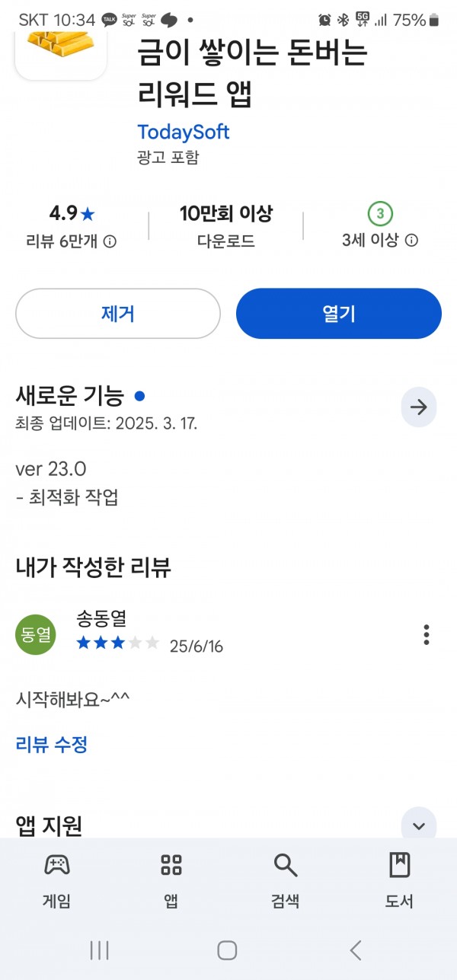Image resolution: width=457 pixels, height=980 pixels.
Task: Tap Android back navigation button
Action: [x=356, y=950]
